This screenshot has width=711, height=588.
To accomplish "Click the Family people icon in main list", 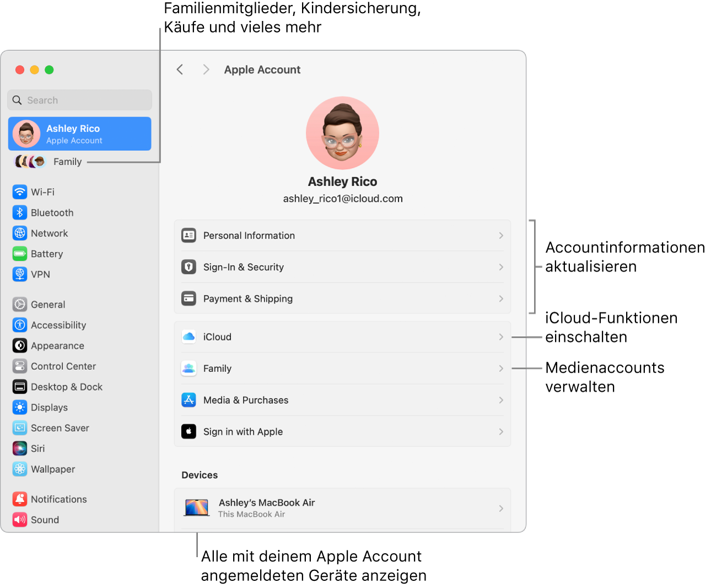I will pyautogui.click(x=188, y=368).
